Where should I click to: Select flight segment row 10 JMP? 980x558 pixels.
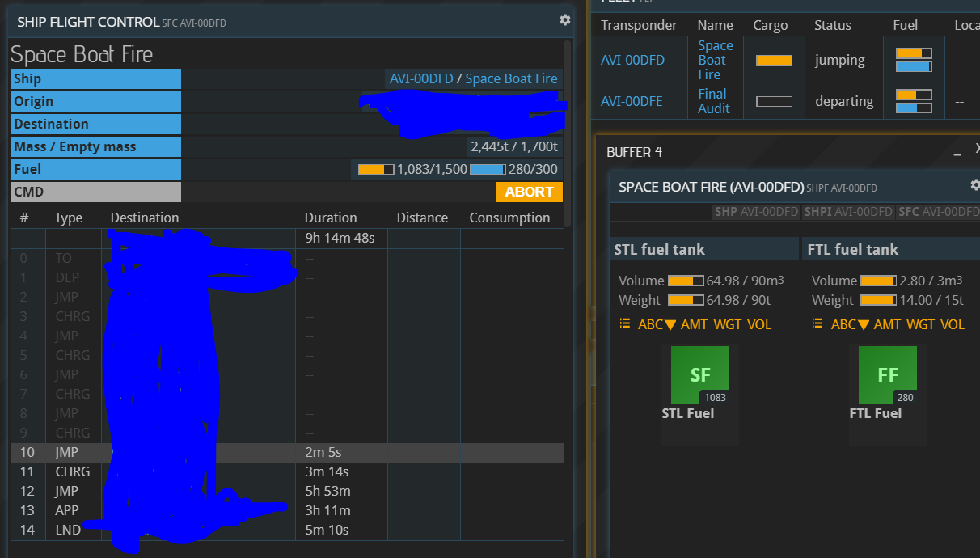click(x=286, y=452)
